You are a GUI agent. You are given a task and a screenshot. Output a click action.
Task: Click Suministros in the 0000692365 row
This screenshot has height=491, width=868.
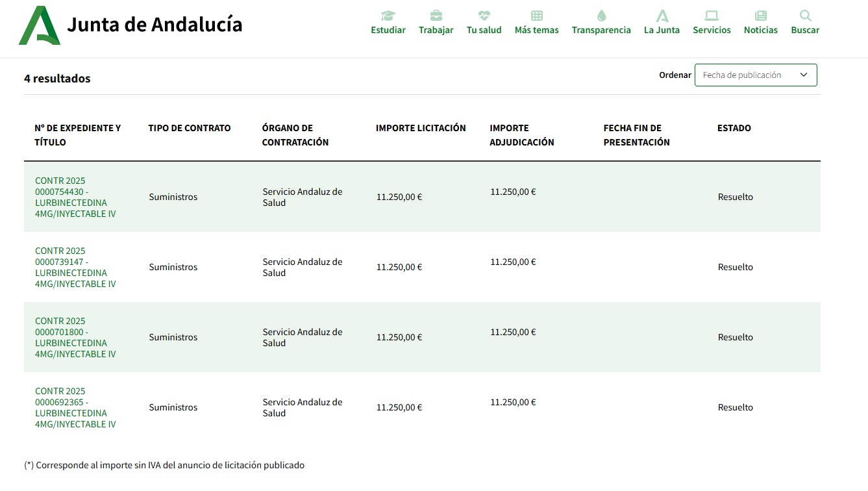[173, 407]
